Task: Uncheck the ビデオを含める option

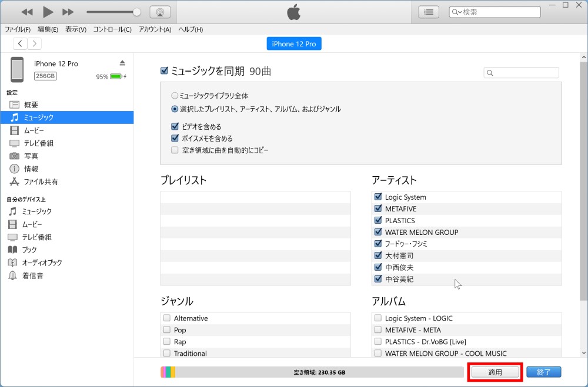Action: pyautogui.click(x=175, y=126)
